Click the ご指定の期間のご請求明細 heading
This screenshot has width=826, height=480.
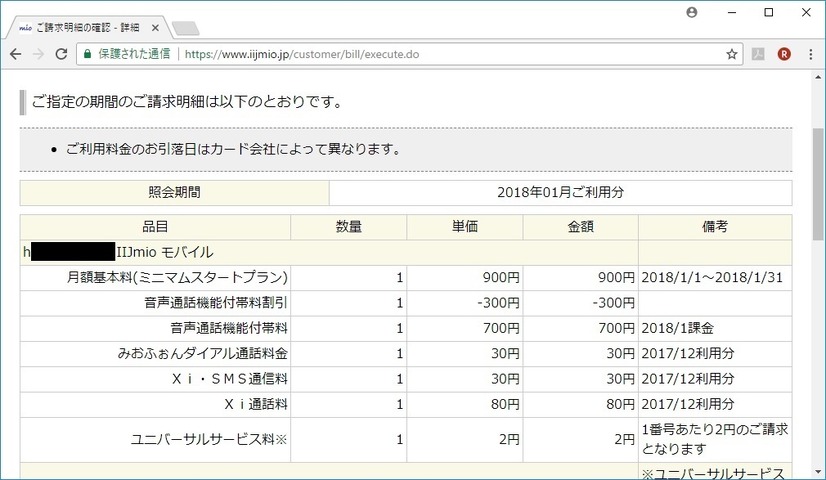(x=188, y=102)
